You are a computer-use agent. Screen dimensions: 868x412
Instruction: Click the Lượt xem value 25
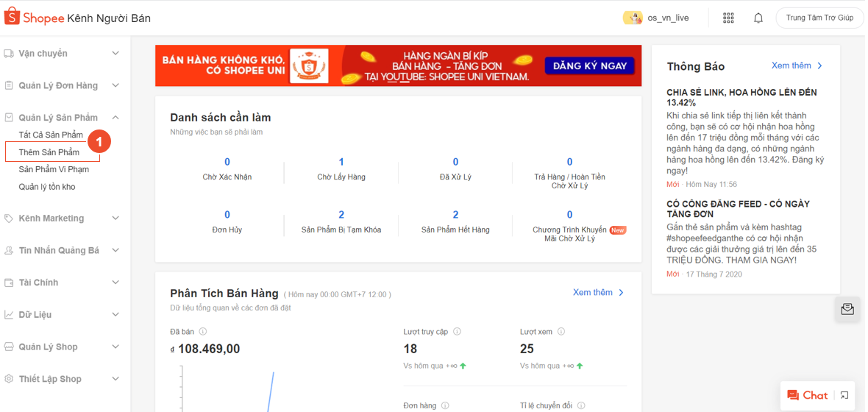[x=527, y=349]
